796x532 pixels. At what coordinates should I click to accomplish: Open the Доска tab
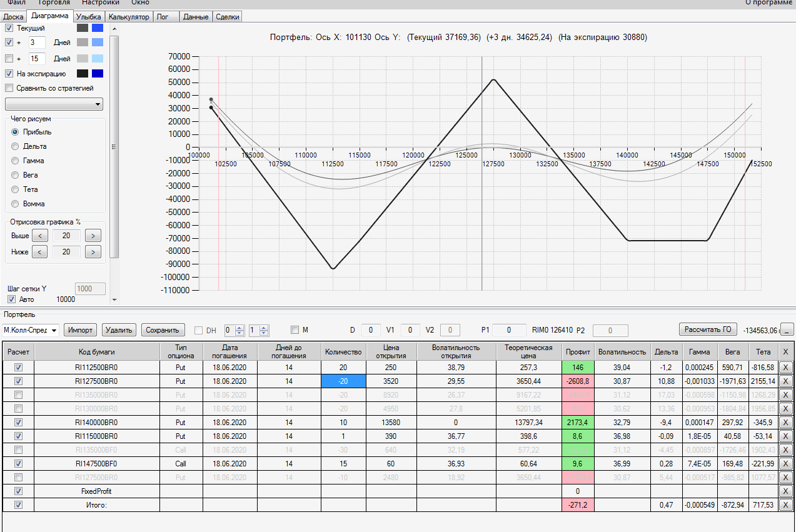coord(13,17)
